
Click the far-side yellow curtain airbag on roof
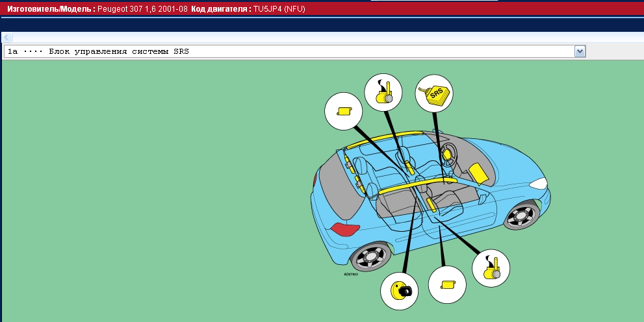(x=385, y=139)
